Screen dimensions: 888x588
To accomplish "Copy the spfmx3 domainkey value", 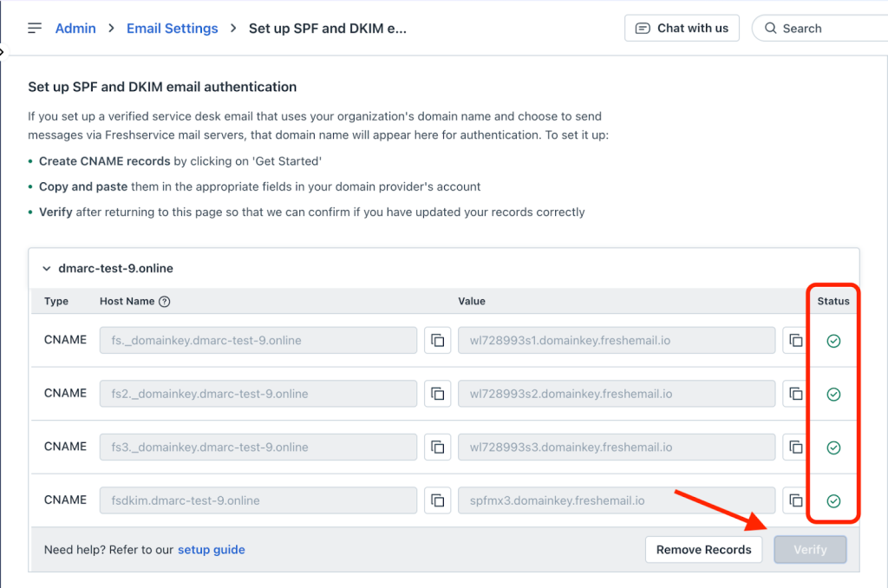I will (794, 500).
